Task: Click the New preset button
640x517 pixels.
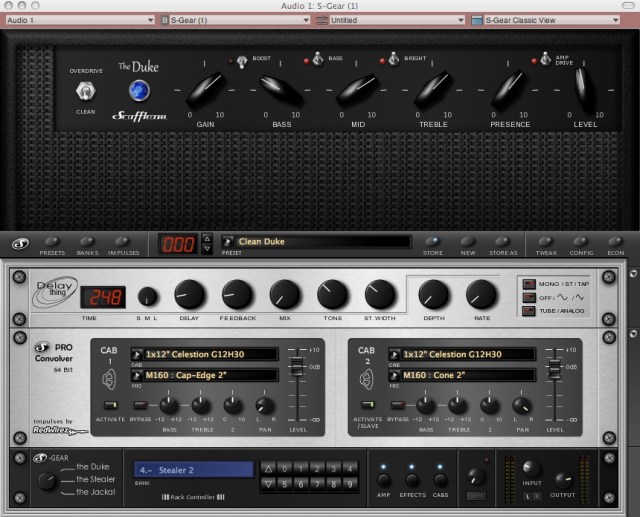Action: pyautogui.click(x=468, y=242)
